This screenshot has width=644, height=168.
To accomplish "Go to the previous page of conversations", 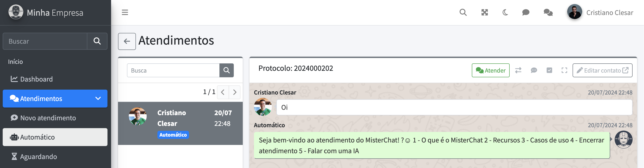I will [x=223, y=92].
